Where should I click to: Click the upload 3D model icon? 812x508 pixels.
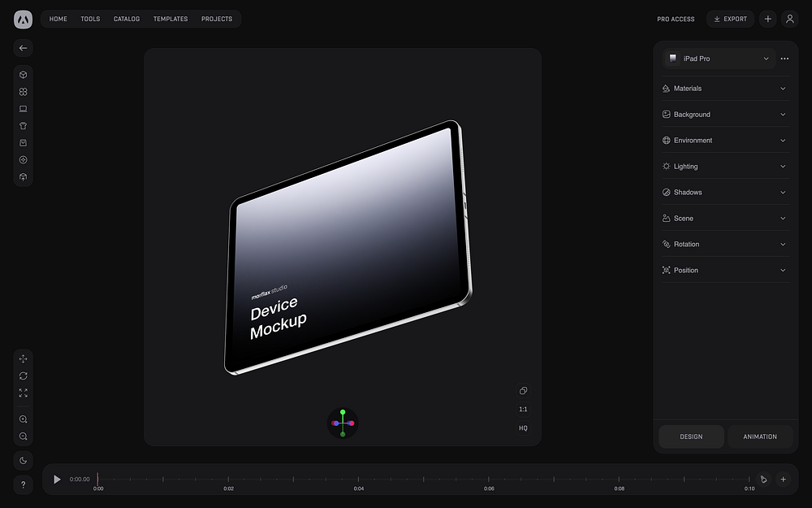23,176
